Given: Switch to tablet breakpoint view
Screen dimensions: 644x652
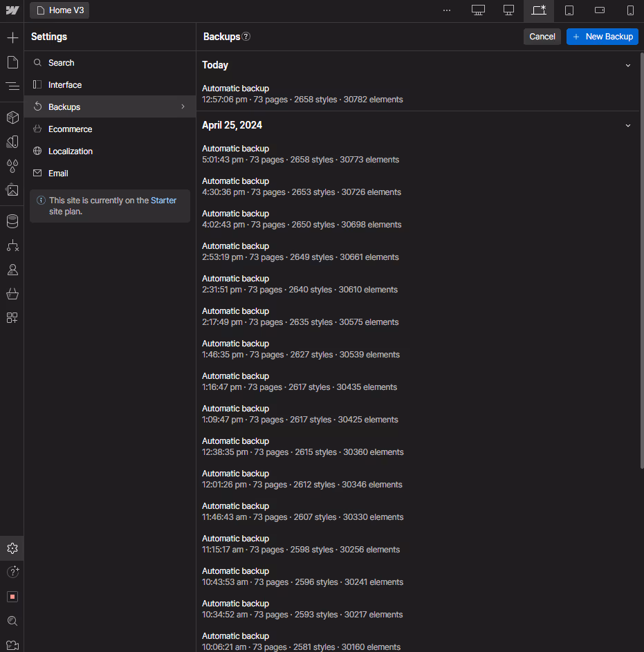Looking at the screenshot, I should click(x=570, y=10).
